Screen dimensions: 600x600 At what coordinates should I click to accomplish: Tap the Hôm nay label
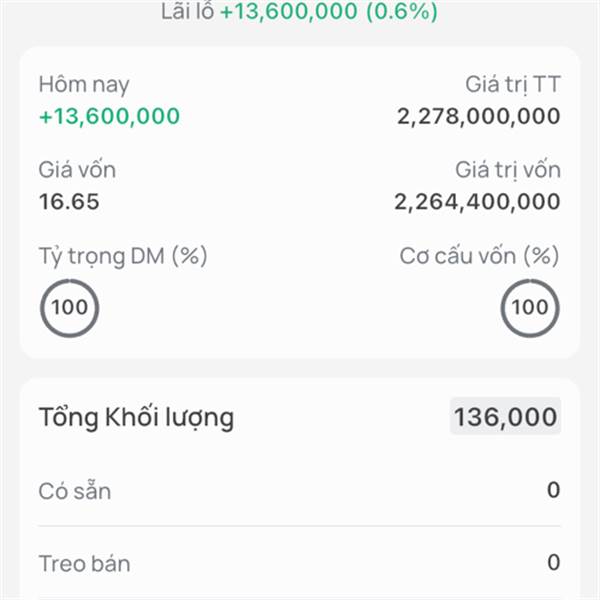(x=84, y=85)
